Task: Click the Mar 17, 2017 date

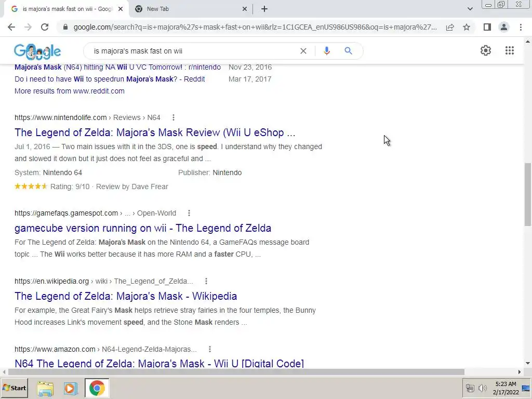Action: (250, 79)
